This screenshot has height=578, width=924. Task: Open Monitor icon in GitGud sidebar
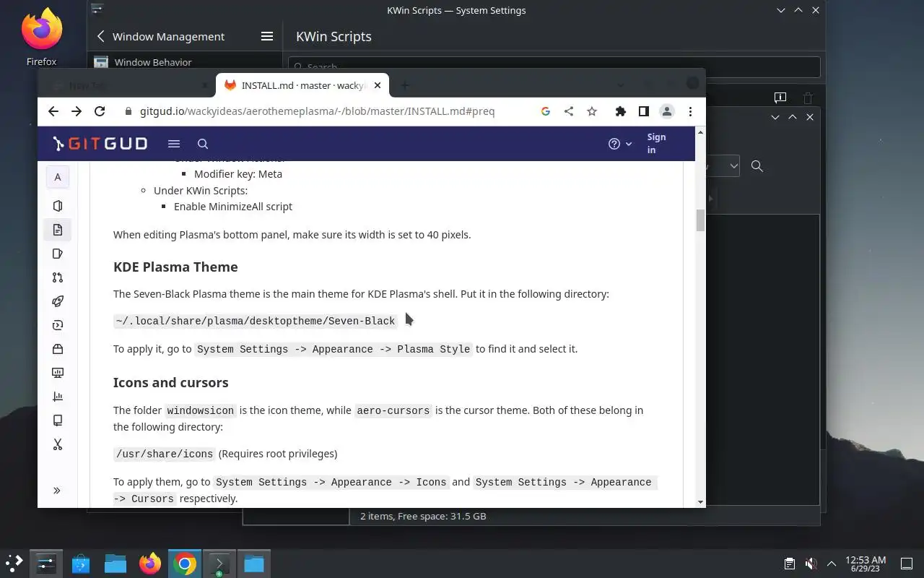(58, 373)
